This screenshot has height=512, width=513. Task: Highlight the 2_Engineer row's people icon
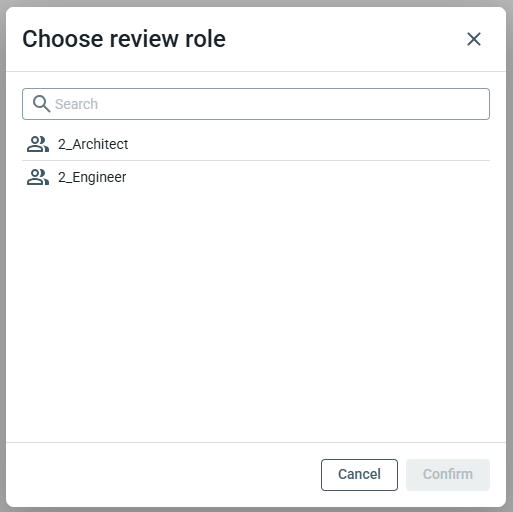38,177
